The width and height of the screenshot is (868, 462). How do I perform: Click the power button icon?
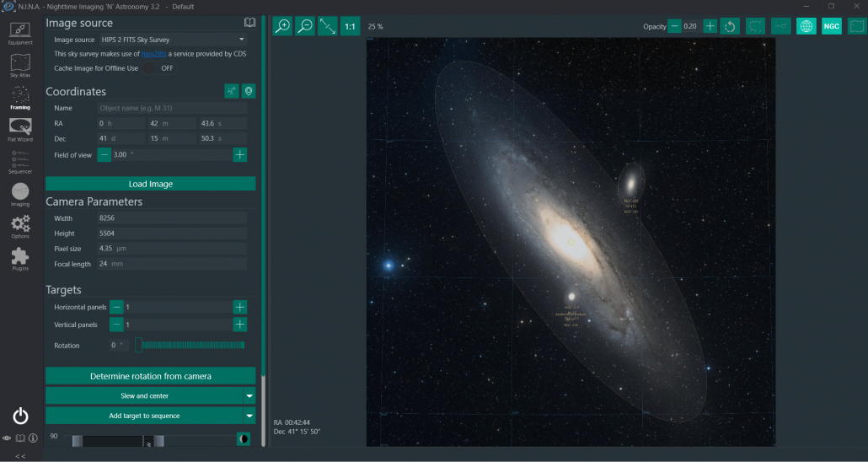pos(20,416)
